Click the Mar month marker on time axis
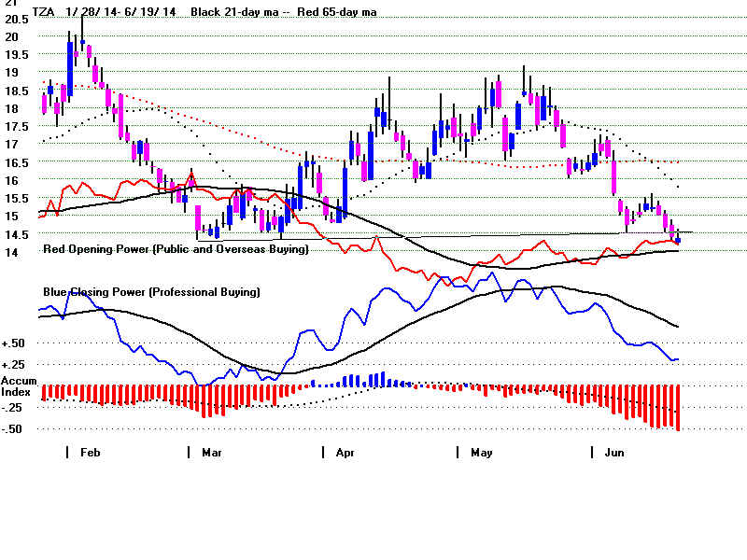The width and height of the screenshot is (747, 560). 212,453
